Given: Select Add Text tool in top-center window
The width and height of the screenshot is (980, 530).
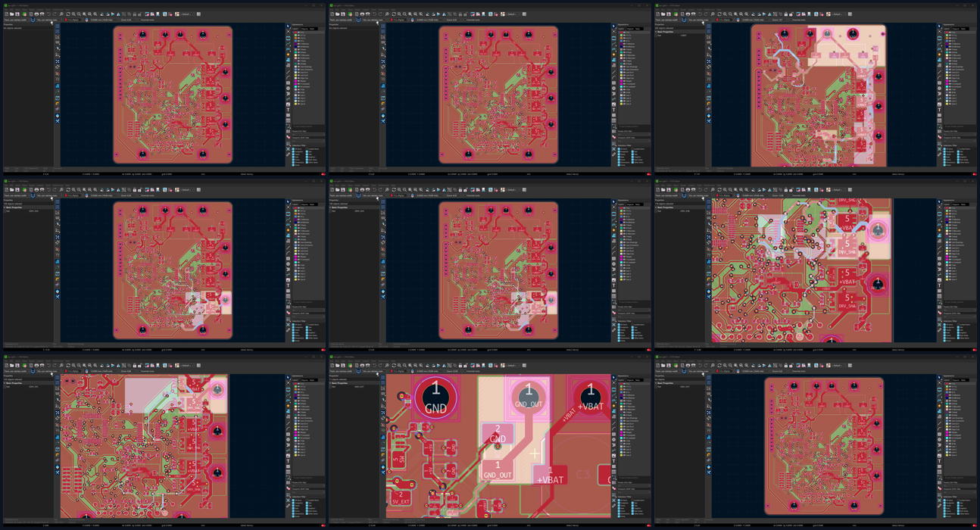Looking at the screenshot, I should (x=613, y=109).
